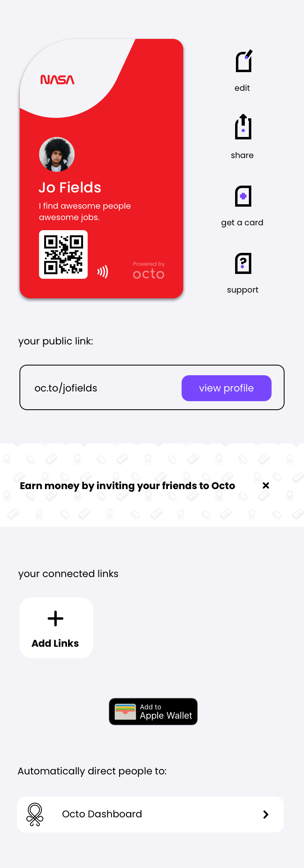The image size is (304, 868).
Task: Click the NASA logo on the card
Action: point(58,79)
